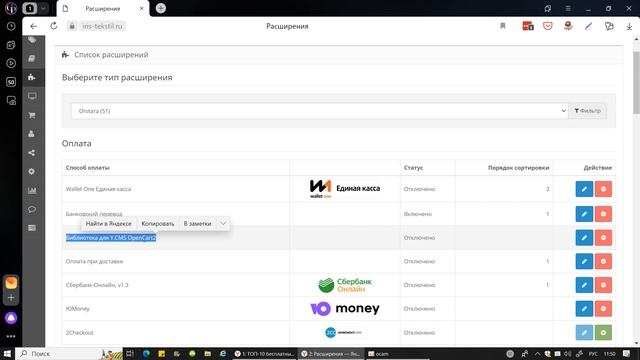Screen dimensions: 640x360
Task: Click the Фильтр button
Action: 587,111
